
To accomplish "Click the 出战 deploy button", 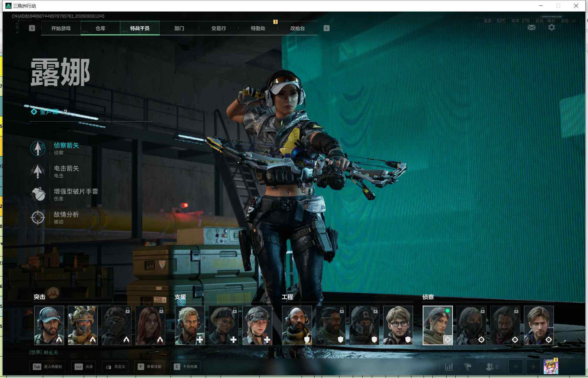I will click(84, 367).
